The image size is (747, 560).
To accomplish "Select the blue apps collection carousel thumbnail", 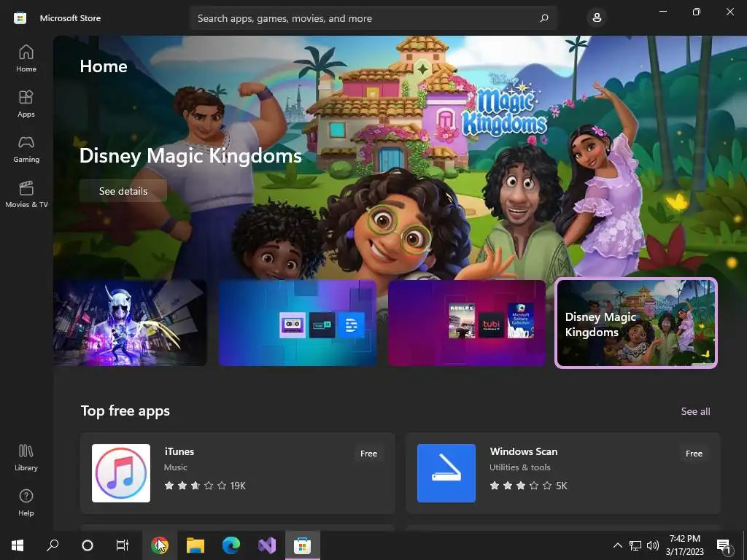I will (x=298, y=323).
